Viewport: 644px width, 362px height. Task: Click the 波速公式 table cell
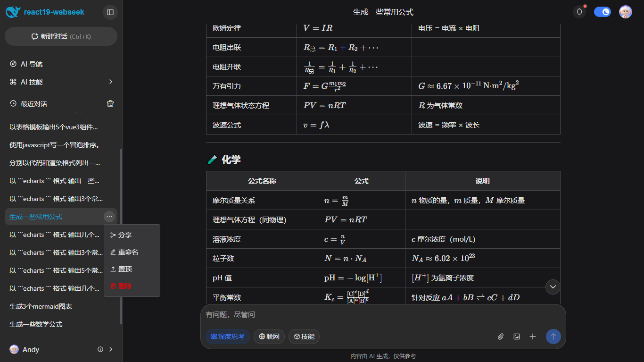point(251,125)
